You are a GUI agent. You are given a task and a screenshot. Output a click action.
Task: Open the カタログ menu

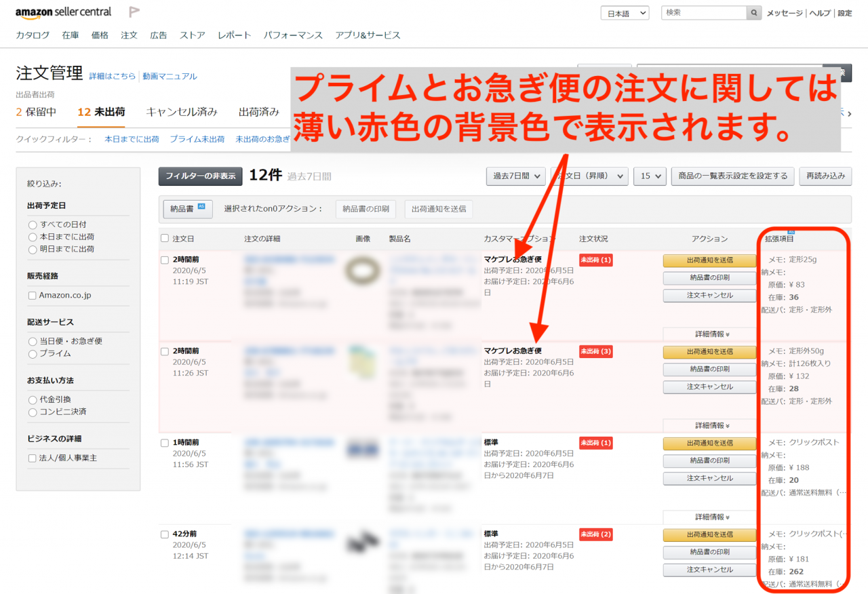coord(33,35)
